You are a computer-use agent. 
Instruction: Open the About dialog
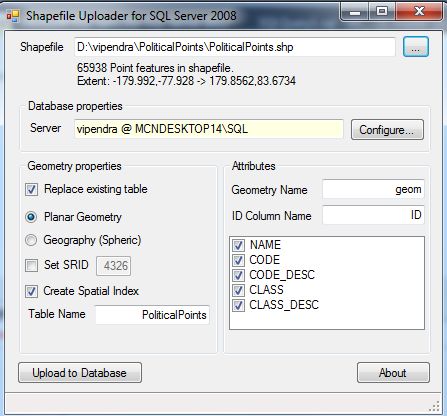[x=393, y=373]
